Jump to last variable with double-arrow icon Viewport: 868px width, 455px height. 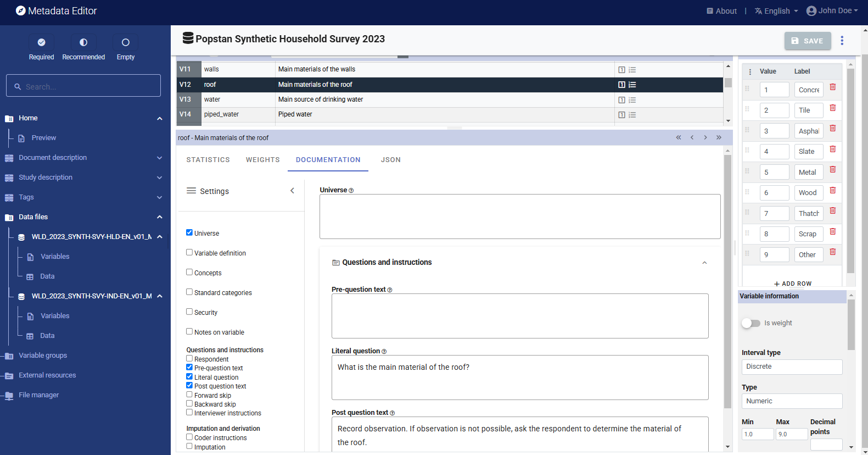point(719,137)
